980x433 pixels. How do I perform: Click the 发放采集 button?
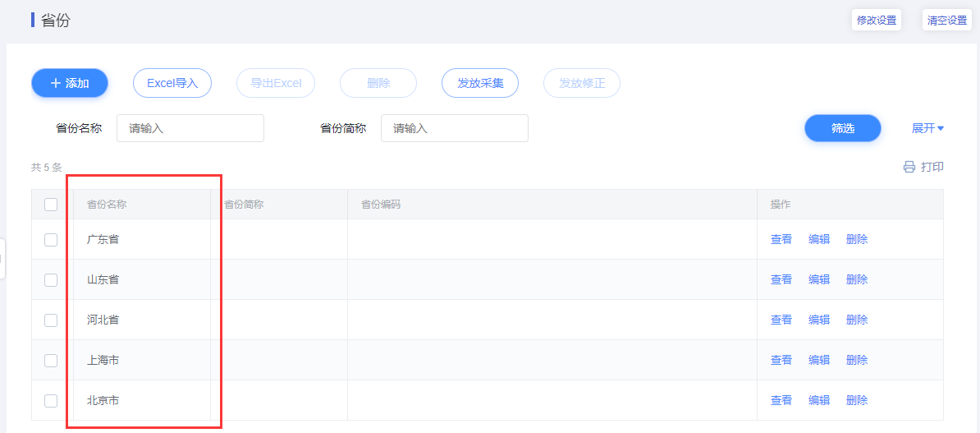click(x=480, y=83)
